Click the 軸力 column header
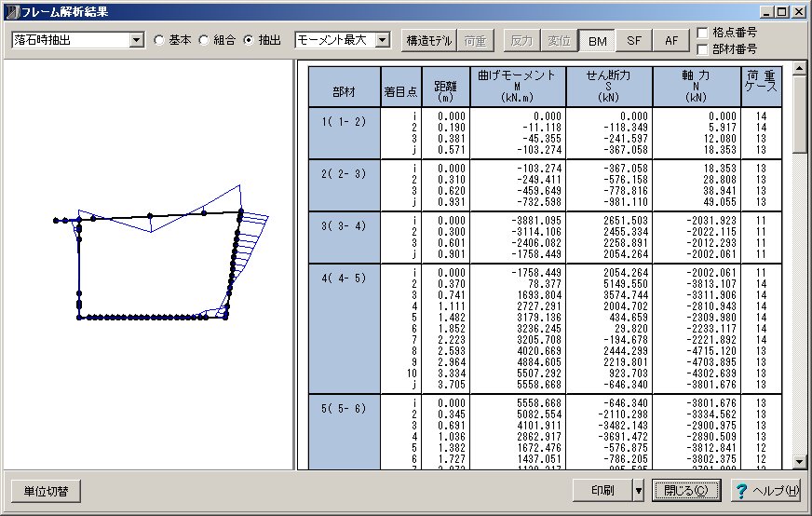 pyautogui.click(x=697, y=87)
